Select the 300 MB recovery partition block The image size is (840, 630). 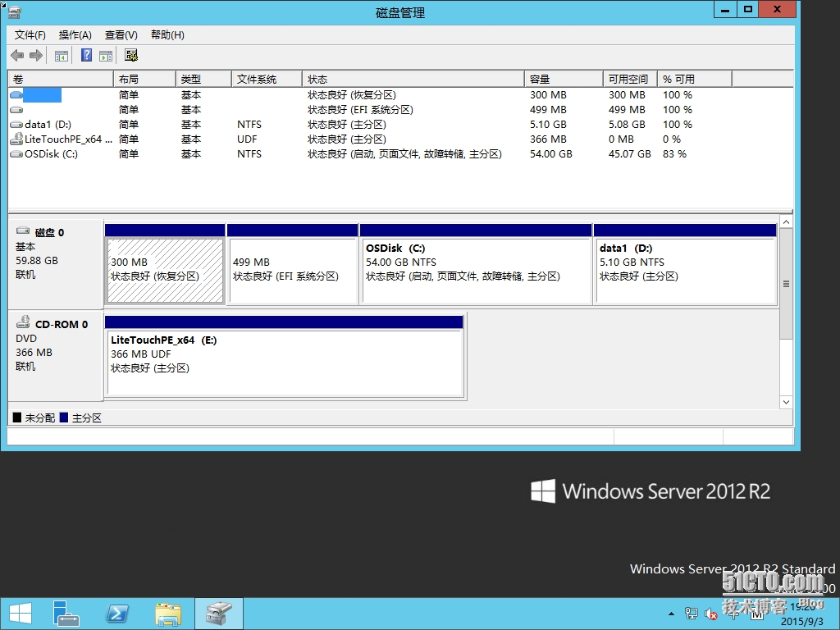[165, 265]
